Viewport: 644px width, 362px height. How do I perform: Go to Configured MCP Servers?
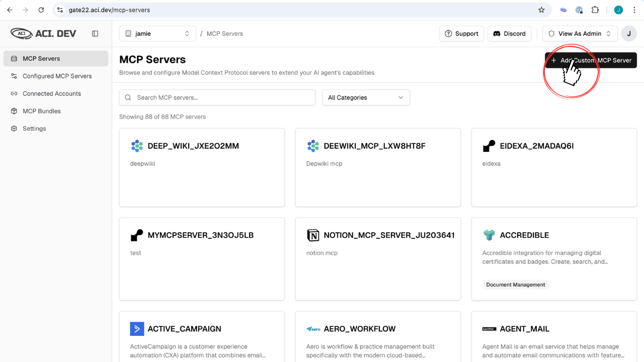(x=57, y=76)
